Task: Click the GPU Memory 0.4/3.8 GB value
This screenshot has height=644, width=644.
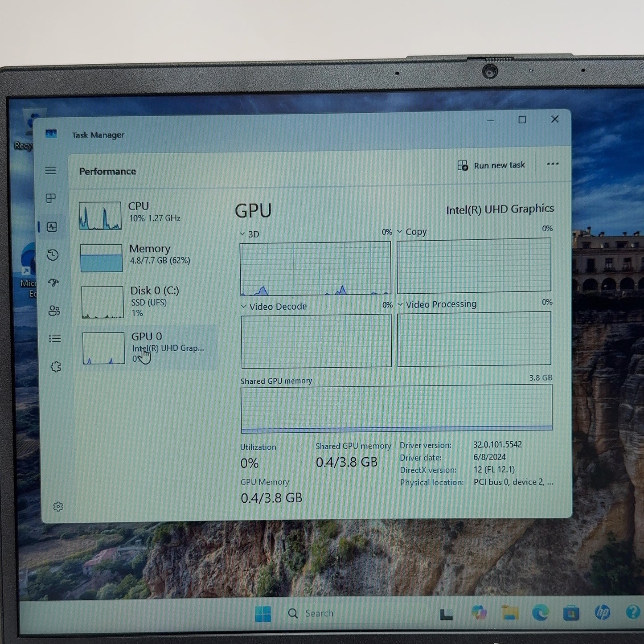Action: 271,498
